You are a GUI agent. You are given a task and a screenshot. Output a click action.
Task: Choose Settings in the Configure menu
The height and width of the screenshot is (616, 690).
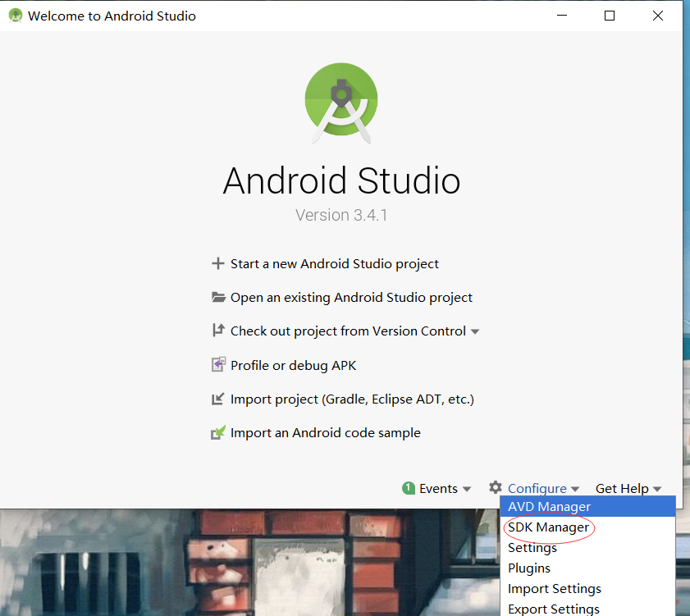coord(587,547)
